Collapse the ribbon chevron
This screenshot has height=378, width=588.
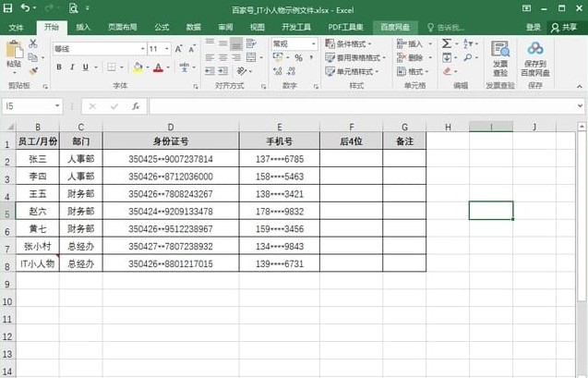(x=580, y=86)
